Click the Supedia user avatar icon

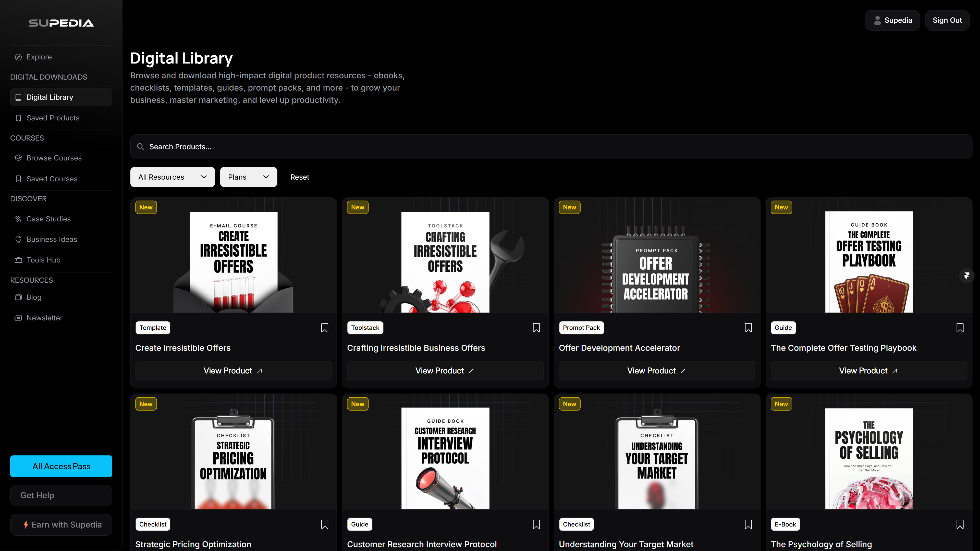point(877,20)
